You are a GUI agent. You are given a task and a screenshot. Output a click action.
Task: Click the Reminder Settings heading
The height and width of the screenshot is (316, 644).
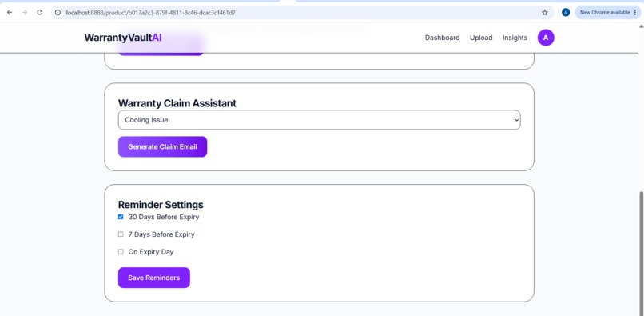pyautogui.click(x=161, y=205)
